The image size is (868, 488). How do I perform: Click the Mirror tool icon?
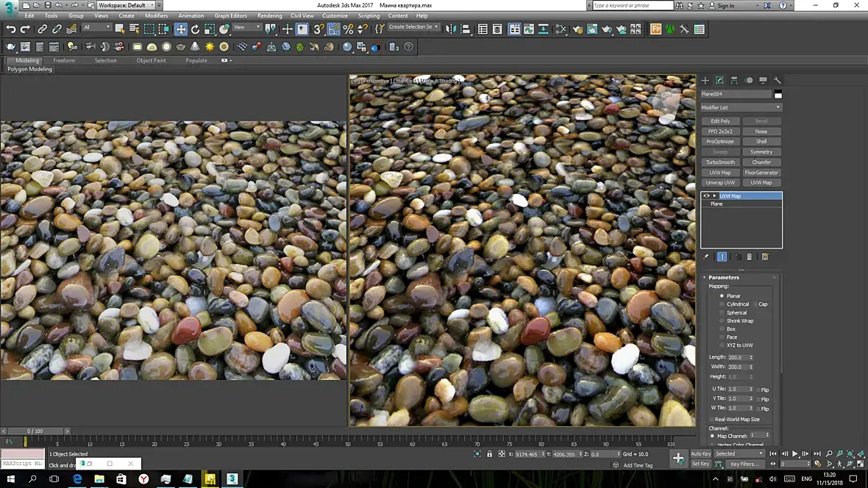pyautogui.click(x=450, y=29)
